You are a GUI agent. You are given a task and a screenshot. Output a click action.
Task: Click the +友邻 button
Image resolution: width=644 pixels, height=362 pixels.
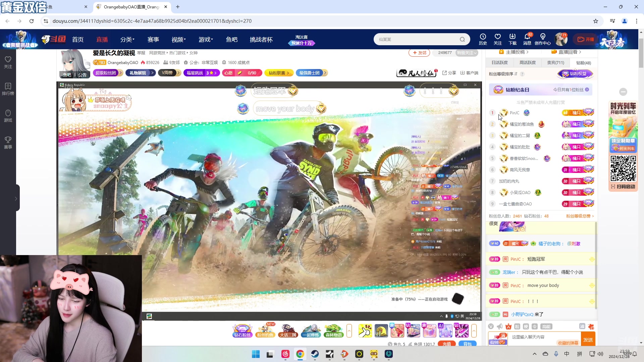419,53
